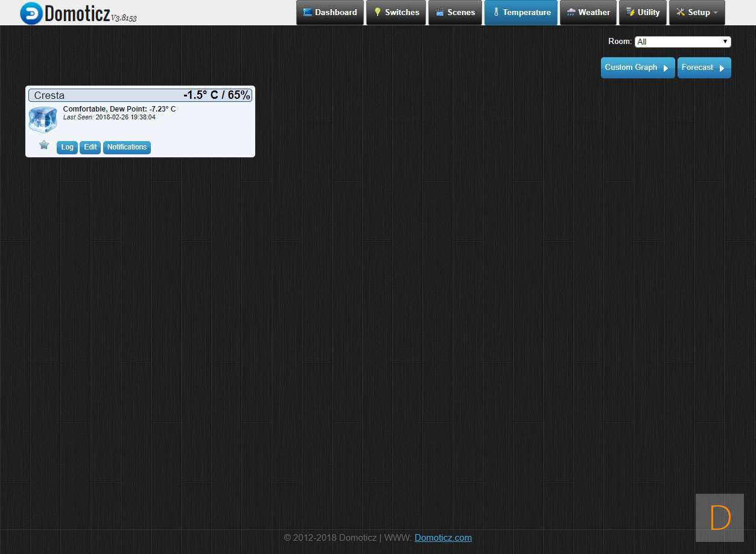Select the Temperature tab
756x554 pixels.
pyautogui.click(x=521, y=13)
